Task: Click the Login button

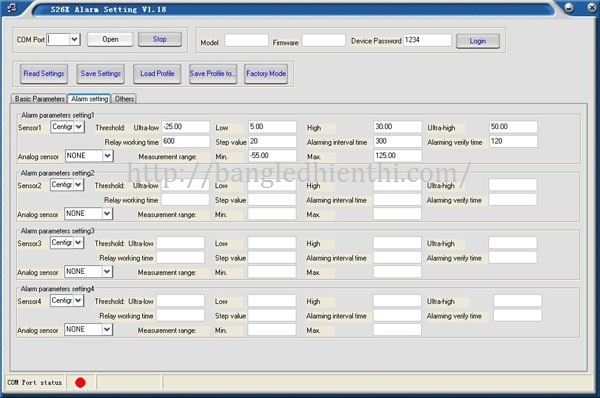Action: (478, 41)
